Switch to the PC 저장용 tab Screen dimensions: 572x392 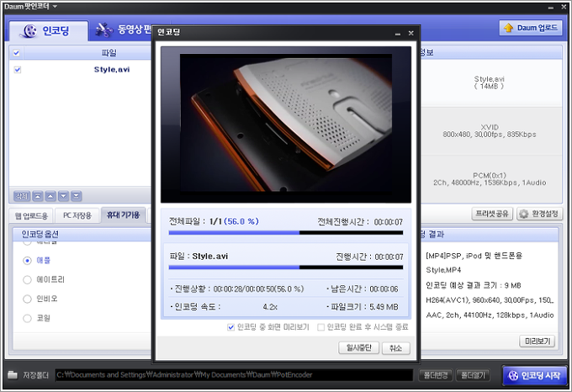[x=77, y=215]
